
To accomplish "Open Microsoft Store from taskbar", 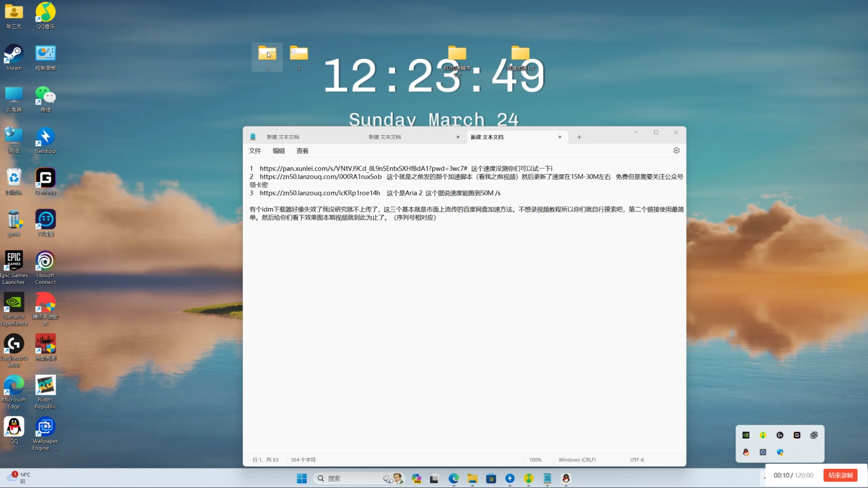I will click(491, 478).
